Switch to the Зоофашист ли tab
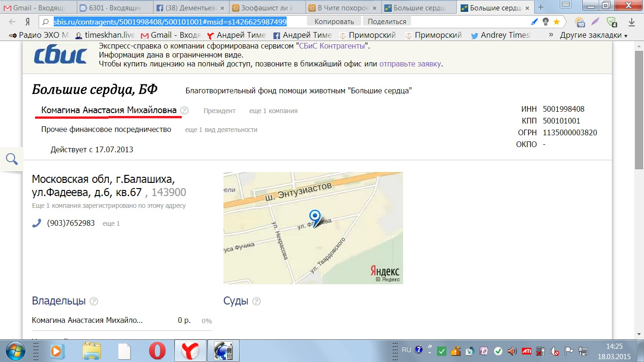 [266, 8]
